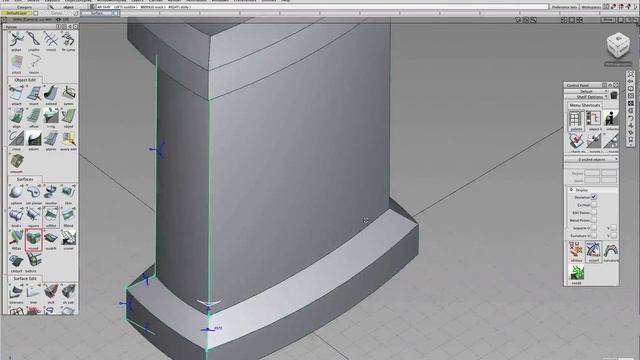Screen dimensions: 640x360
Task: Open Preference Sets in the top-right bar
Action: coord(564,7)
